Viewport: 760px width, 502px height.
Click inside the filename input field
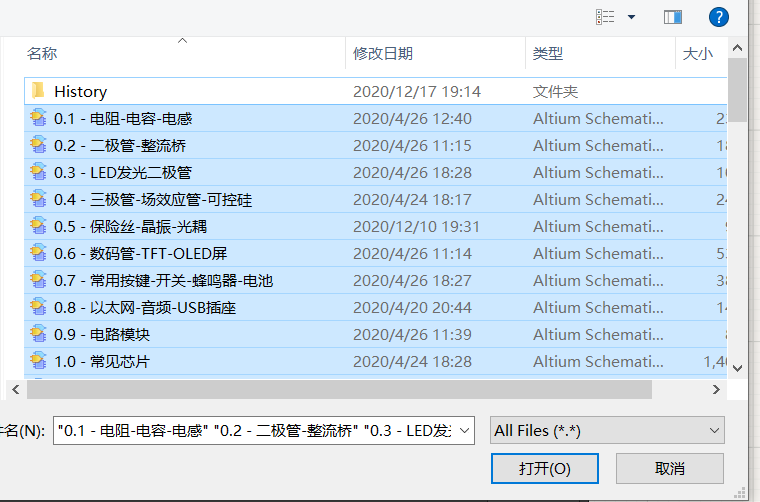(x=250, y=431)
